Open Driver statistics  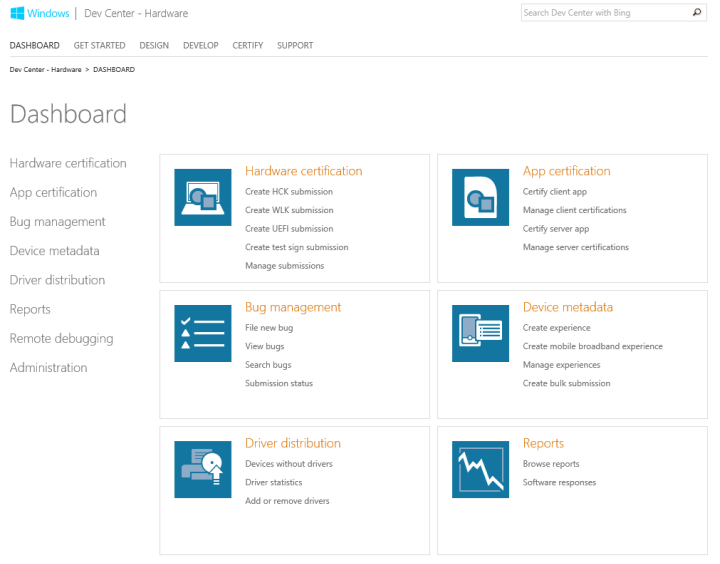[274, 482]
